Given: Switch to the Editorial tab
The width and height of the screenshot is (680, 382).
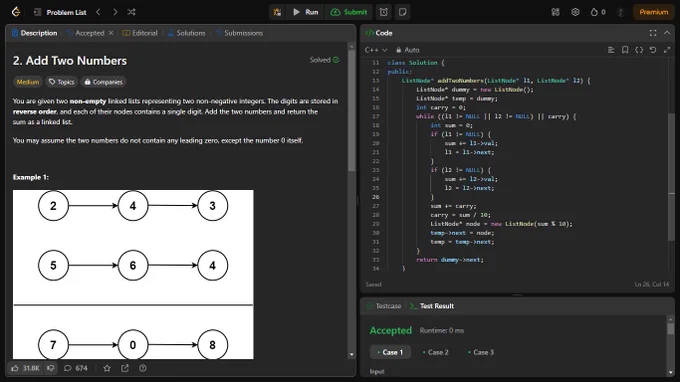Looking at the screenshot, I should pyautogui.click(x=140, y=33).
